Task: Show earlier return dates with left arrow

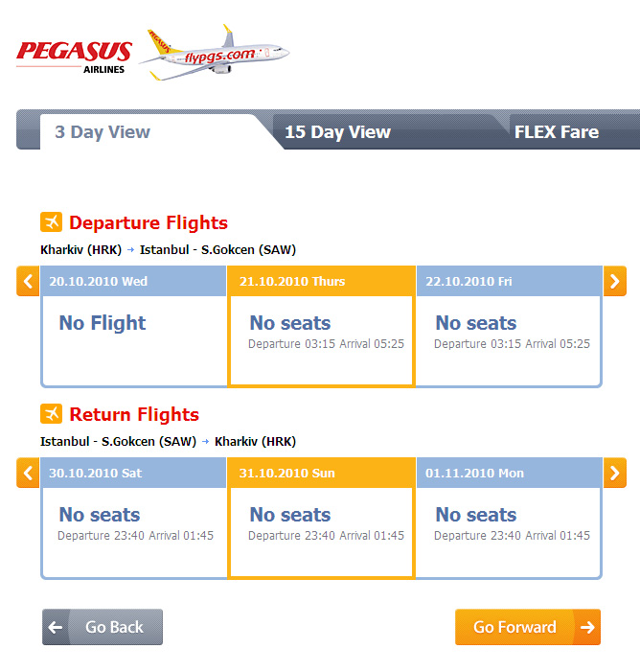Action: point(28,473)
